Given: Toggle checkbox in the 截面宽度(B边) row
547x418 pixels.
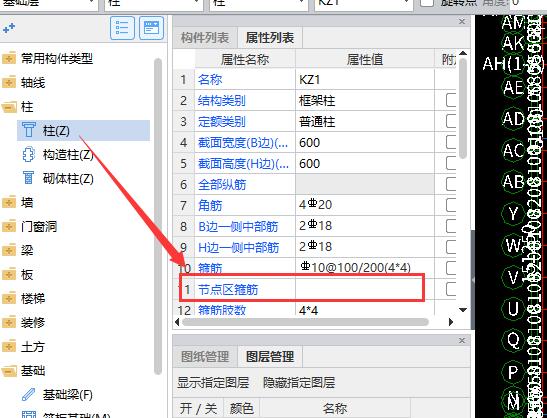Looking at the screenshot, I should (x=451, y=142).
